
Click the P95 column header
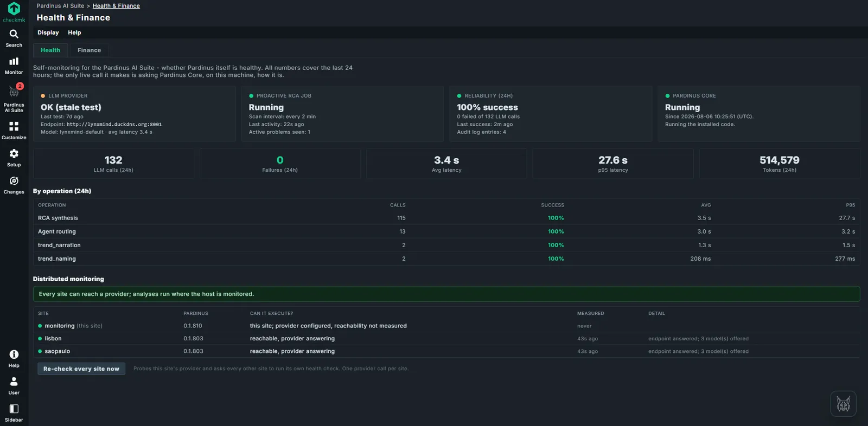(x=850, y=205)
